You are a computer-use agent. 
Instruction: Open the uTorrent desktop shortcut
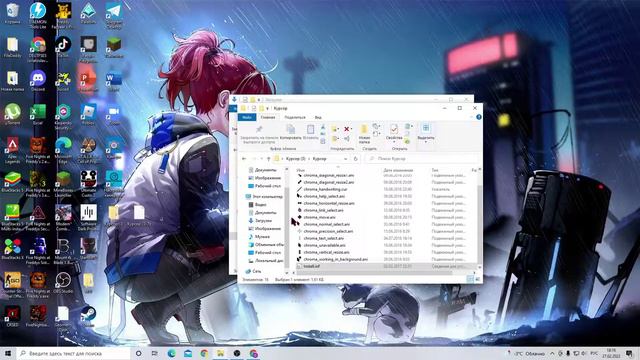(12, 114)
